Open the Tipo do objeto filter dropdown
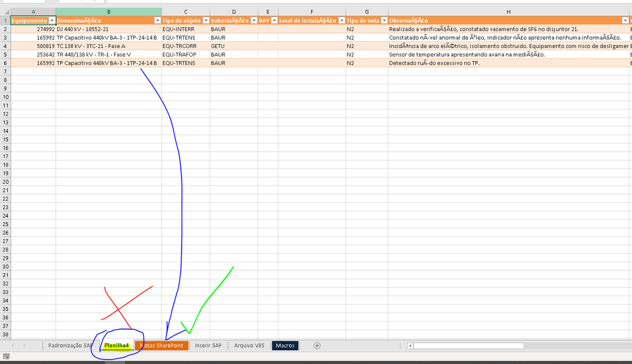The width and height of the screenshot is (632, 364). 206,20
